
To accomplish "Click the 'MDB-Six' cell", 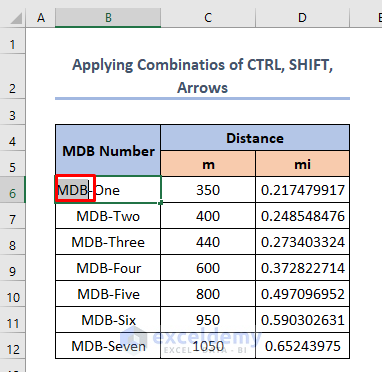I will tap(108, 320).
